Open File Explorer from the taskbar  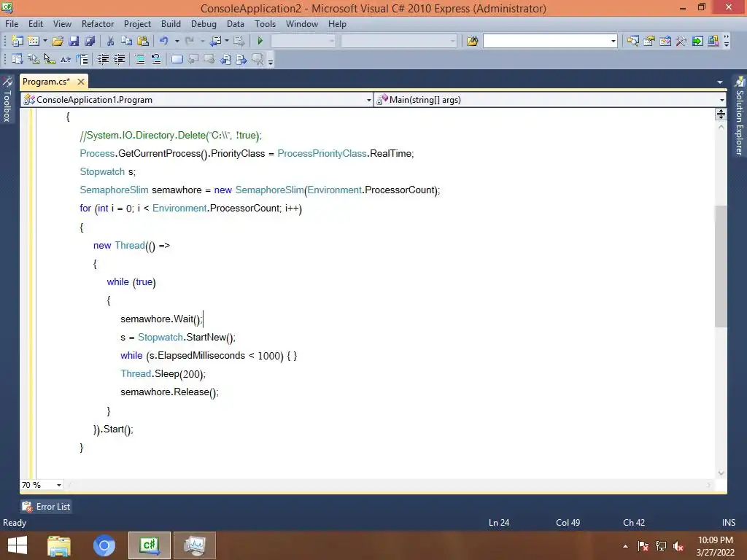tap(59, 545)
